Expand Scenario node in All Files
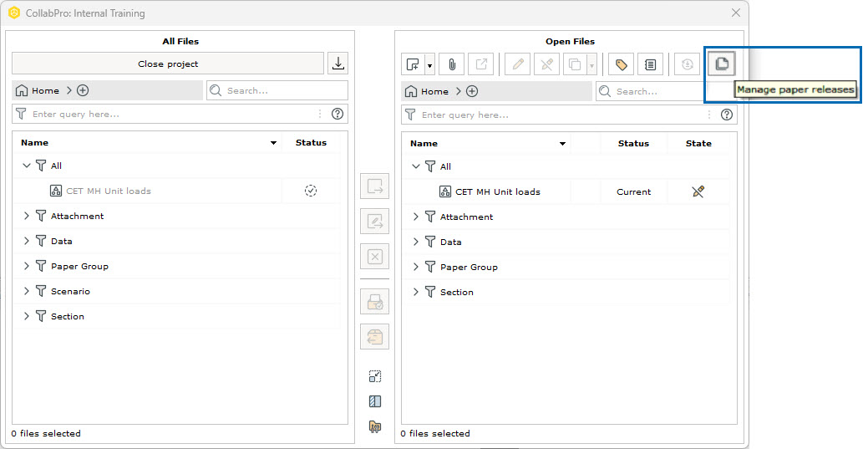Image resolution: width=868 pixels, height=449 pixels. (27, 291)
